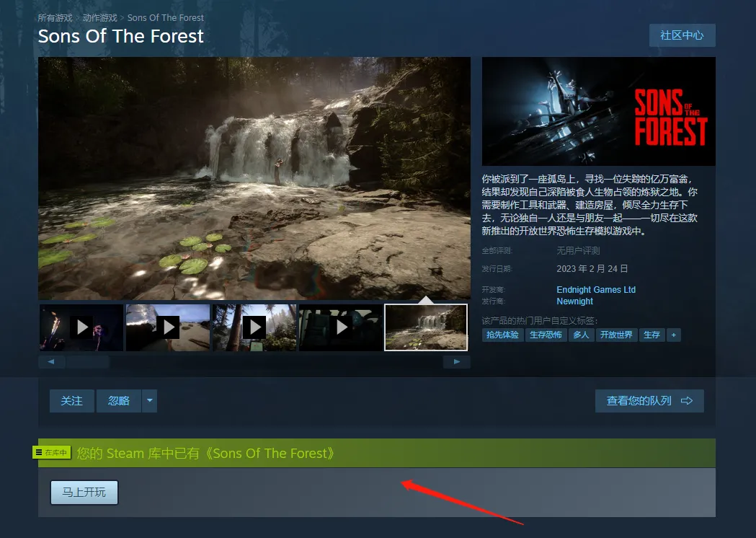Click the main waterfall screenshot image
This screenshot has width=756, height=538.
[x=254, y=178]
